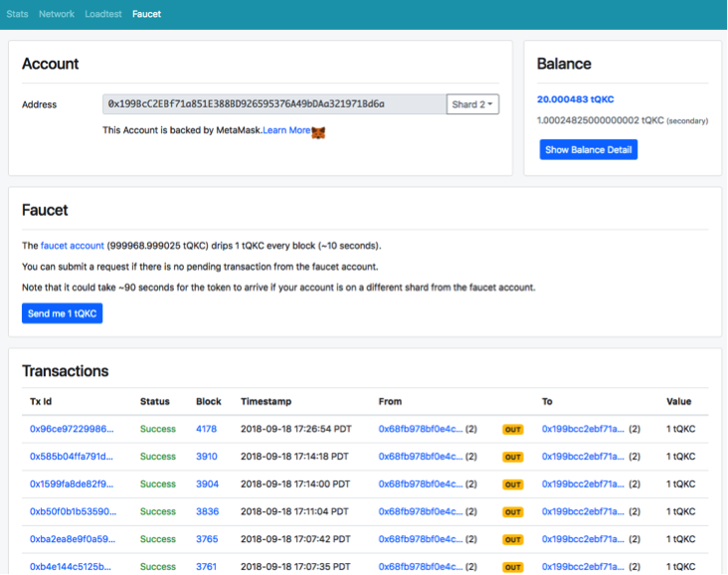The image size is (728, 575).
Task: Click the Timestamp column header
Action: (266, 401)
